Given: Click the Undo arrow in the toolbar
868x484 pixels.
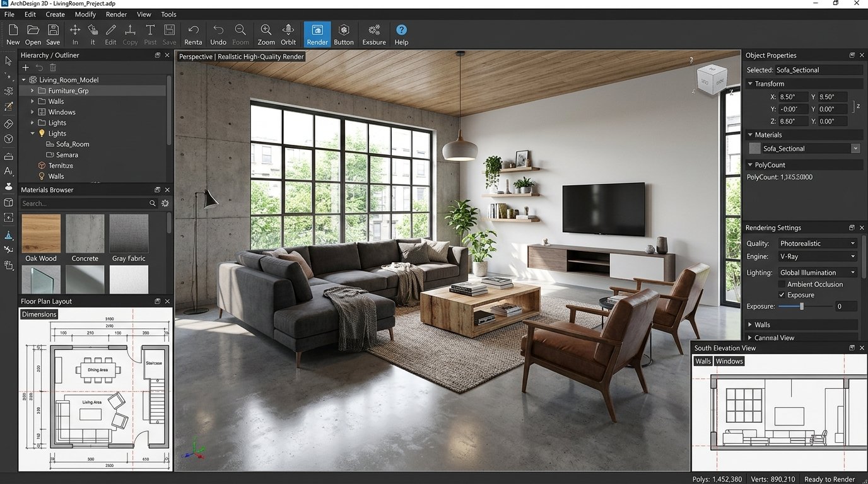Looking at the screenshot, I should (x=218, y=30).
